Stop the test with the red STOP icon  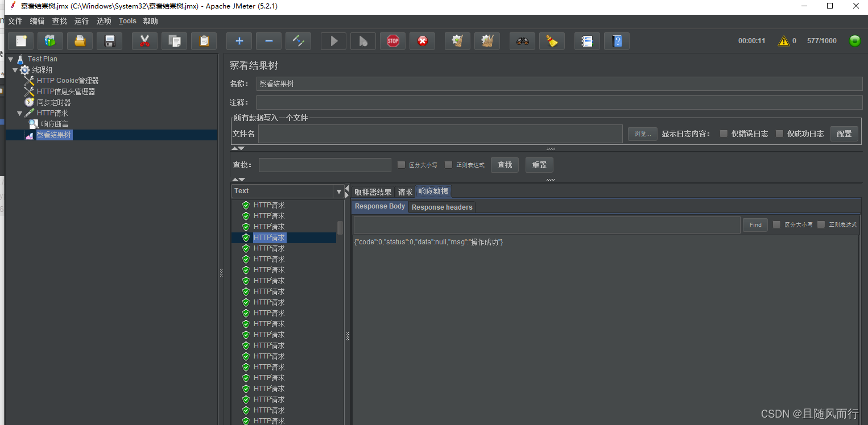(393, 41)
